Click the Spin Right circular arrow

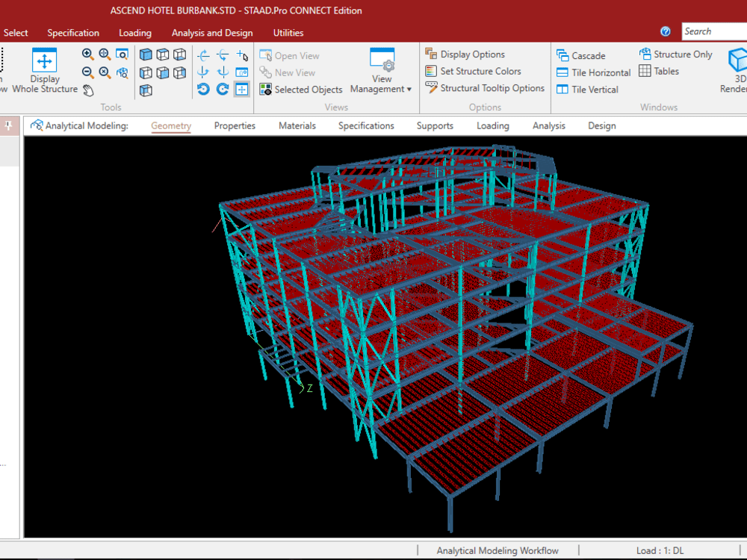[x=223, y=89]
